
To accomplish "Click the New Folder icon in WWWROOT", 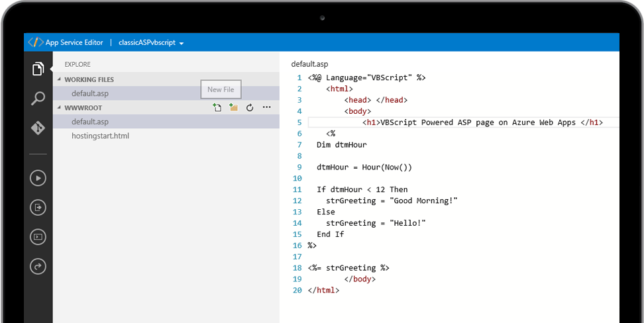I will 234,107.
